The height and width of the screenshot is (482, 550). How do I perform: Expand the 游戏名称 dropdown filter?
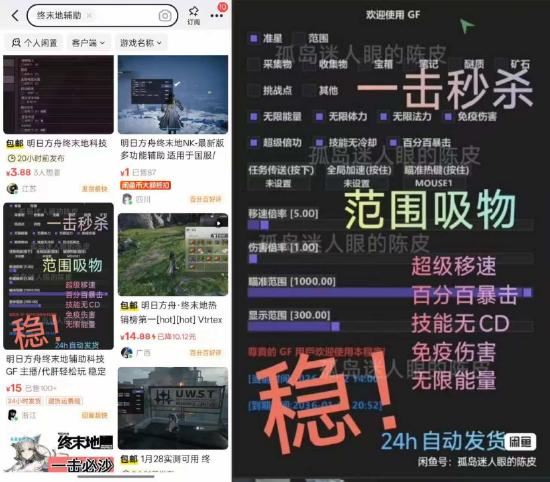pos(141,43)
